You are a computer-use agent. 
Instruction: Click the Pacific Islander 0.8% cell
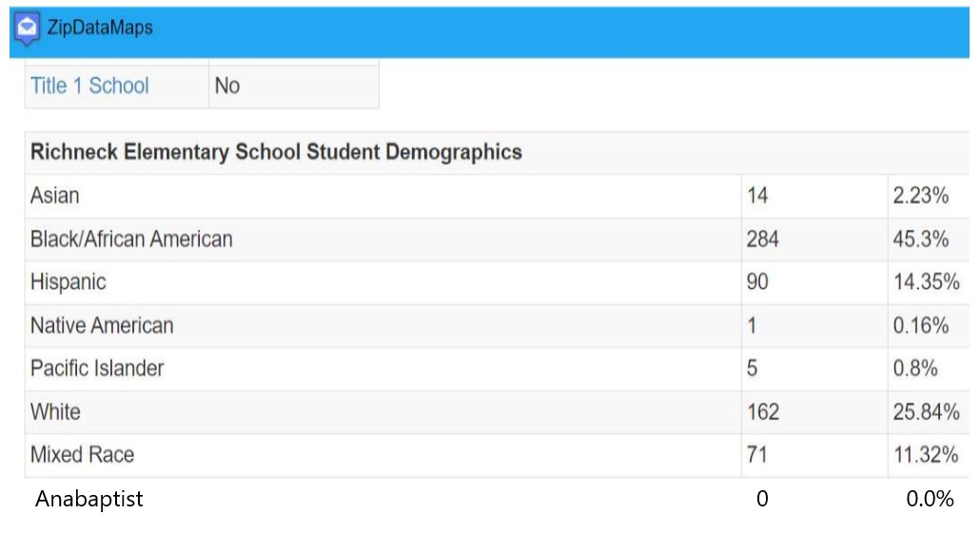915,368
